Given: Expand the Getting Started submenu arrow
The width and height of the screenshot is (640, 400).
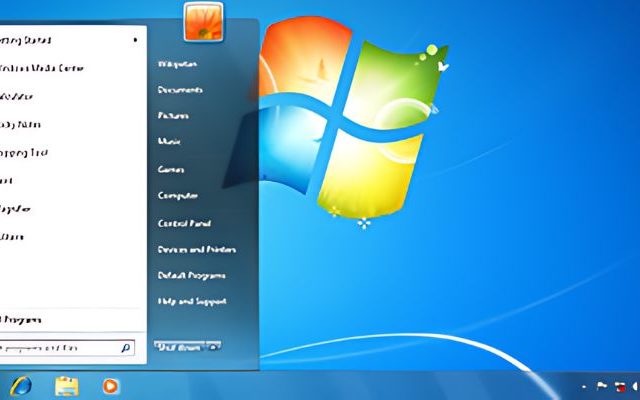Looking at the screenshot, I should point(135,40).
